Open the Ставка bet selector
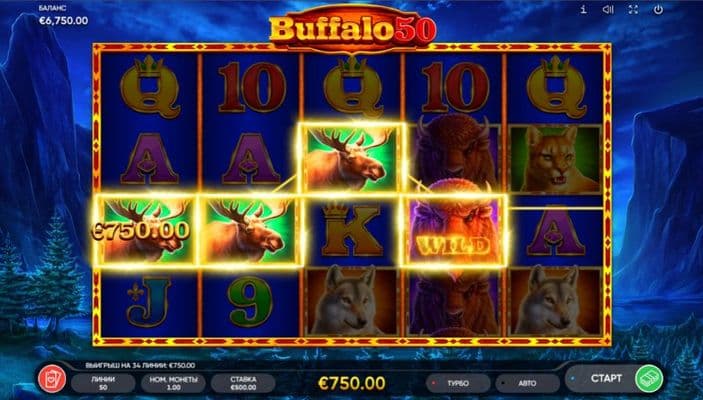Screen dimensions: 703x400 click(243, 383)
